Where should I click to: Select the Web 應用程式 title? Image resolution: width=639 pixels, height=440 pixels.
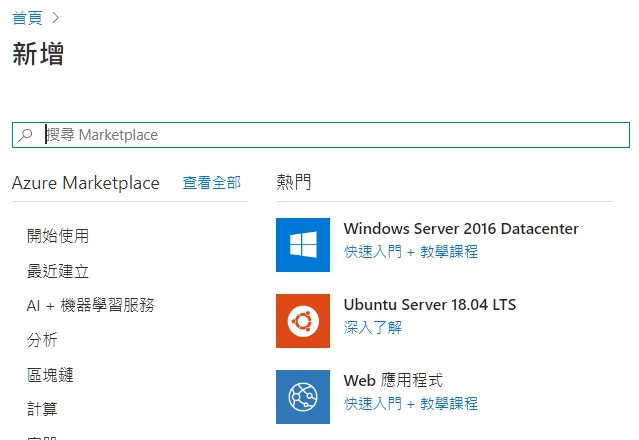[393, 381]
